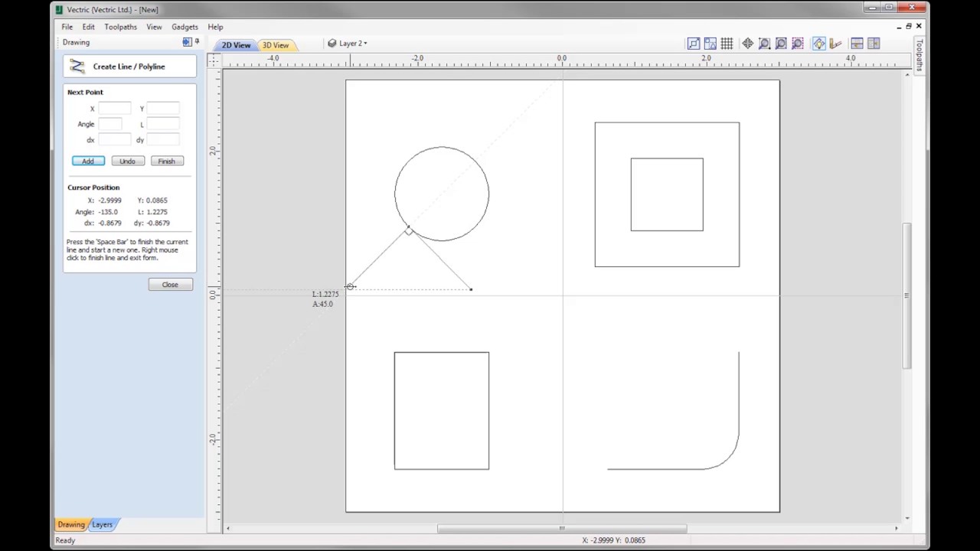Click the Vectric app icon in title bar

pyautogui.click(x=59, y=10)
